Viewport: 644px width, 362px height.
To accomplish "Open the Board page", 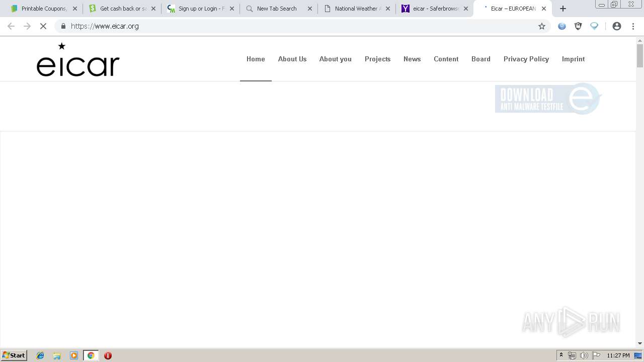I will click(x=481, y=59).
